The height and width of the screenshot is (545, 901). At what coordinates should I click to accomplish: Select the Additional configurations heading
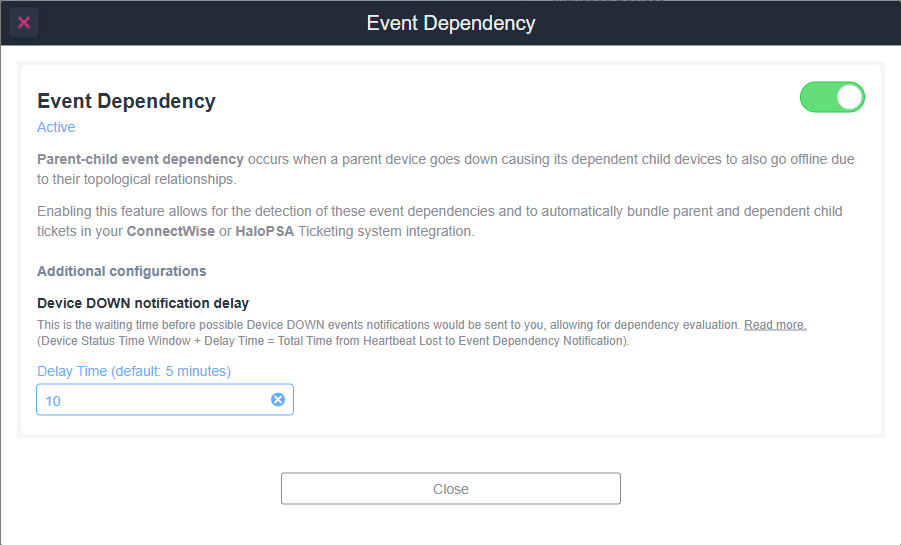(x=122, y=271)
